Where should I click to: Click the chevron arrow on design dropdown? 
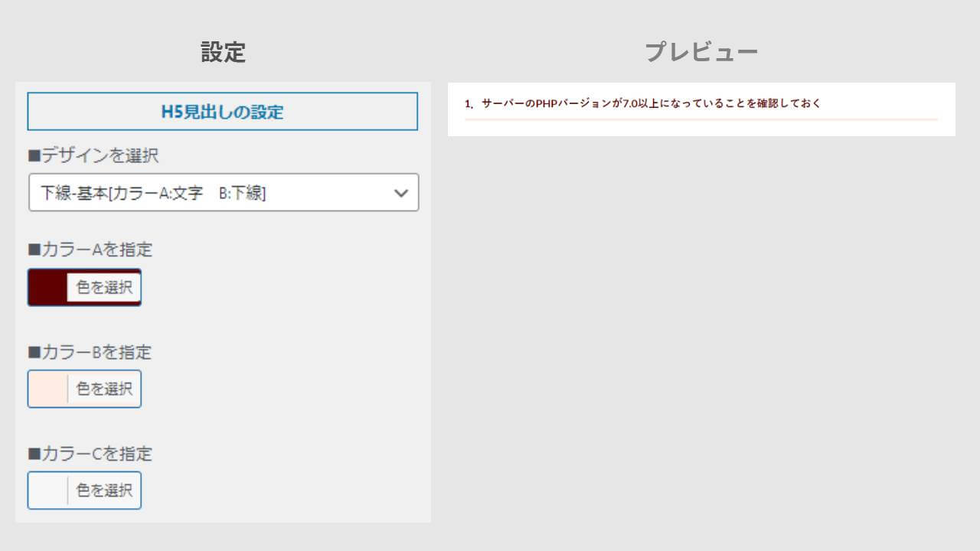(x=401, y=194)
